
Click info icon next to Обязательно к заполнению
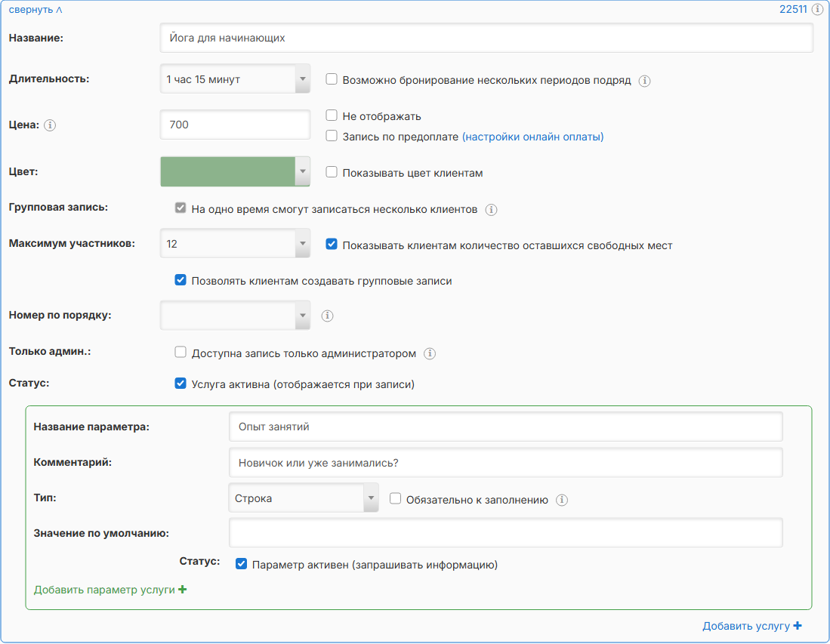pyautogui.click(x=562, y=500)
